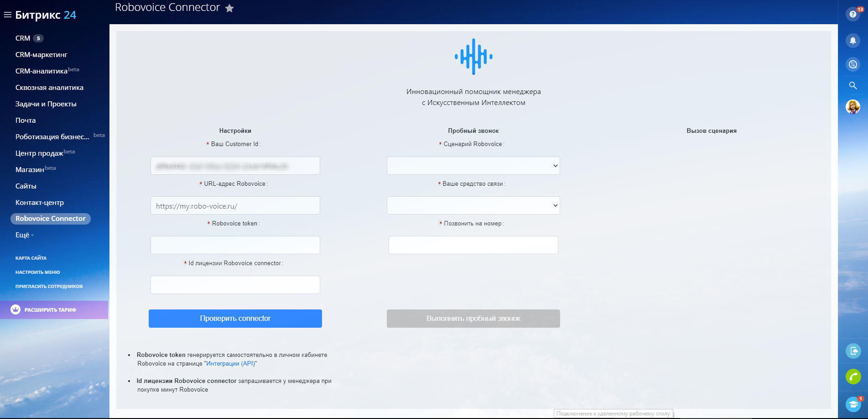Open Задачи и Проекты section
868x419 pixels.
[x=46, y=104]
